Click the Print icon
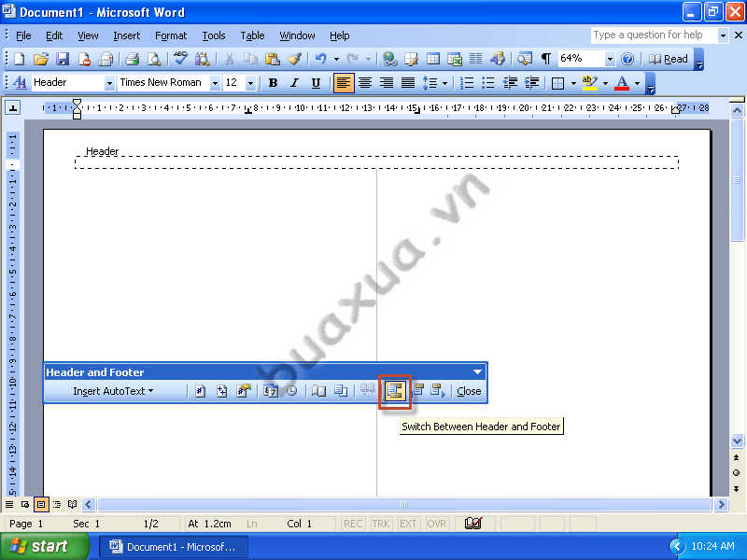747x560 pixels. (132, 59)
